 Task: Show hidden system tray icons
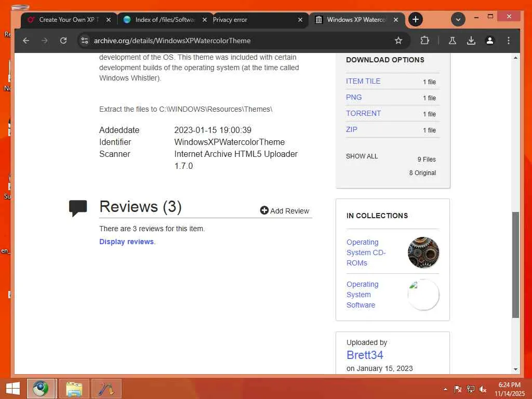445,389
